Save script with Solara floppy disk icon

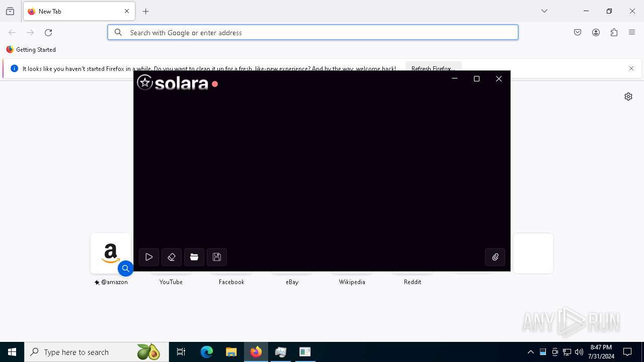217,257
